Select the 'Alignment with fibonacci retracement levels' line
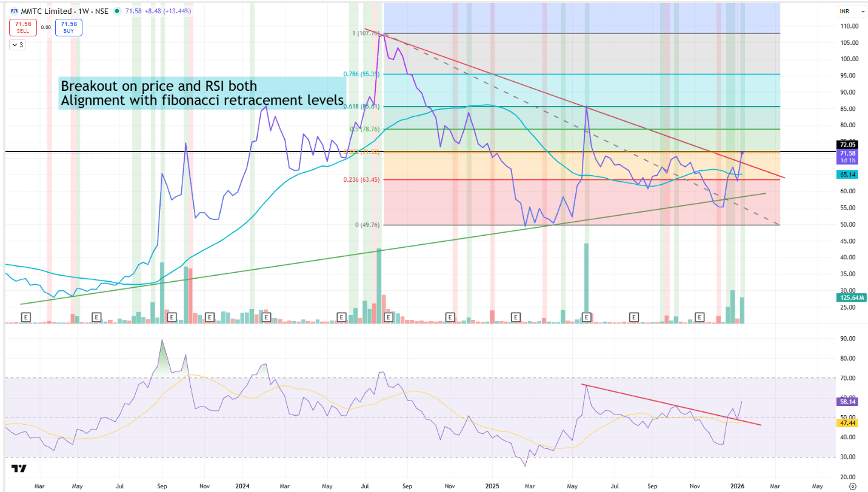 [x=202, y=101]
